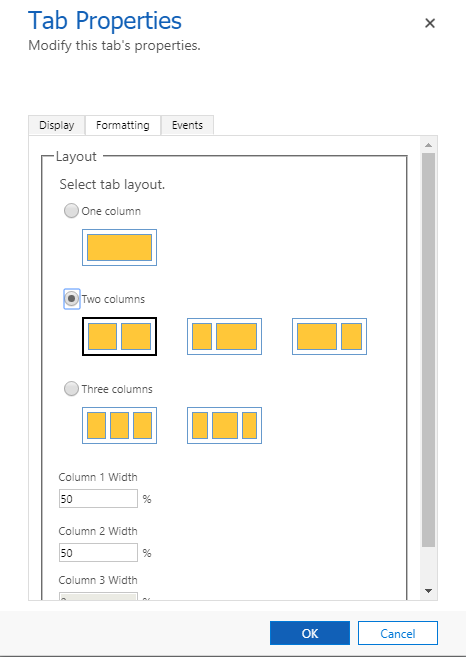Click the scrollbar down arrow
Viewport: 466px width, 657px height.
point(428,591)
